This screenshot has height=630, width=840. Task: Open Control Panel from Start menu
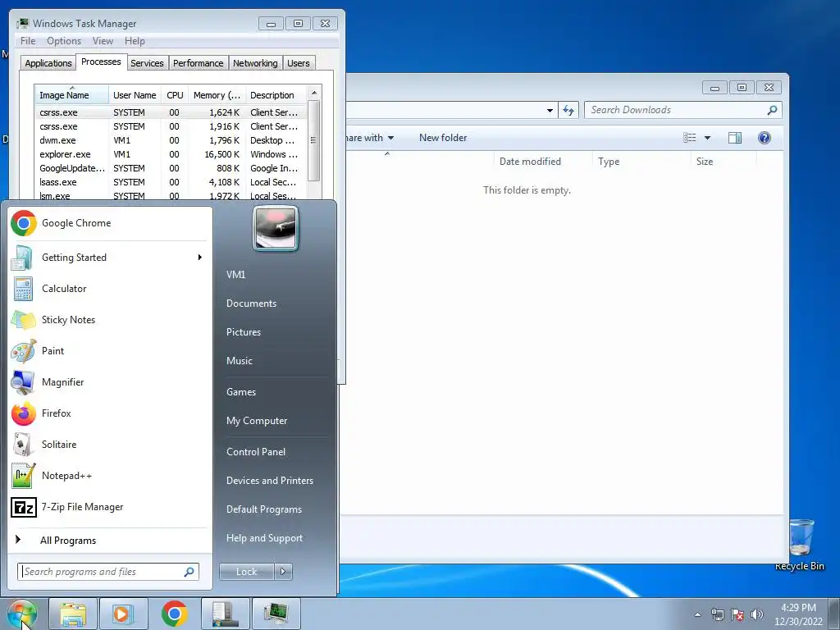tap(256, 452)
